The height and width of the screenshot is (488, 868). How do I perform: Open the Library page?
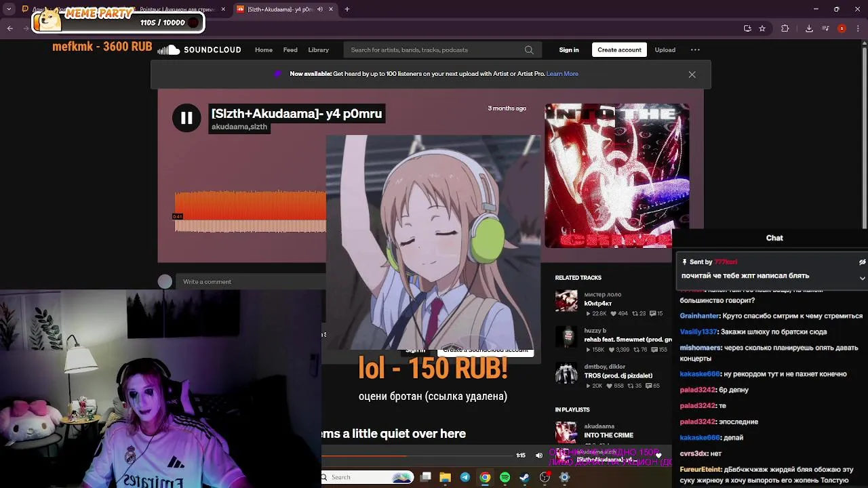(x=318, y=49)
